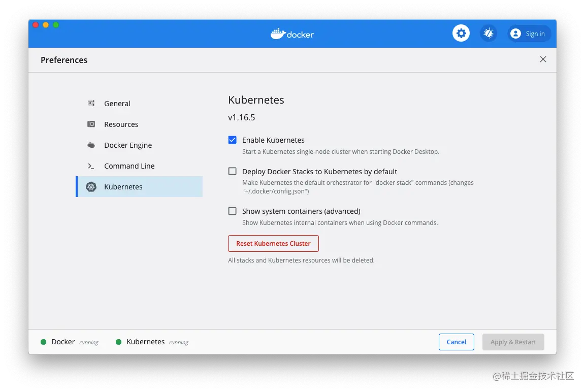This screenshot has width=585, height=392.
Task: Click 'Start a Kubernetes single-node cluster' description
Action: (x=341, y=152)
